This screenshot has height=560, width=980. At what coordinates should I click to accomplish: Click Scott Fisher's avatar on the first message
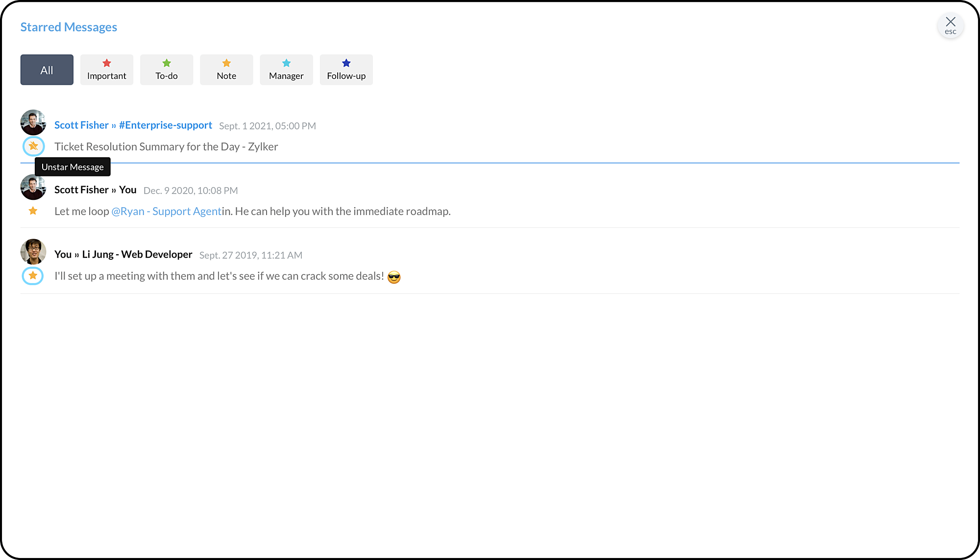(33, 122)
